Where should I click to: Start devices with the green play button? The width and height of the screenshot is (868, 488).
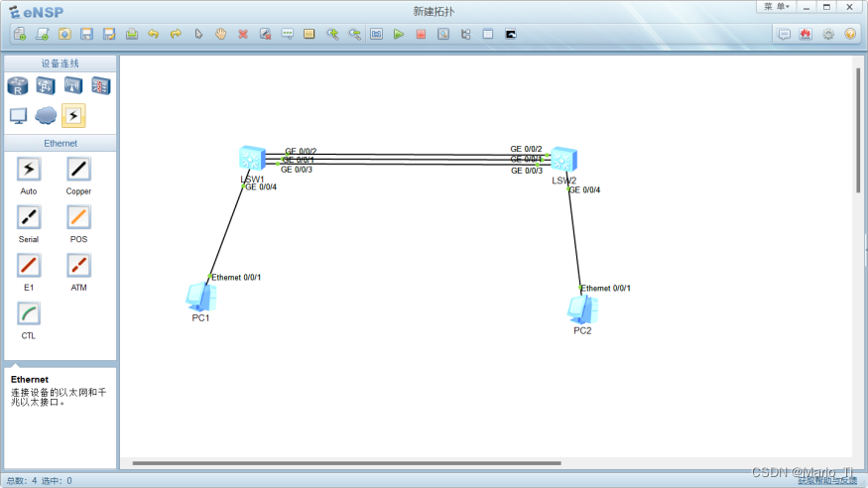tap(399, 35)
